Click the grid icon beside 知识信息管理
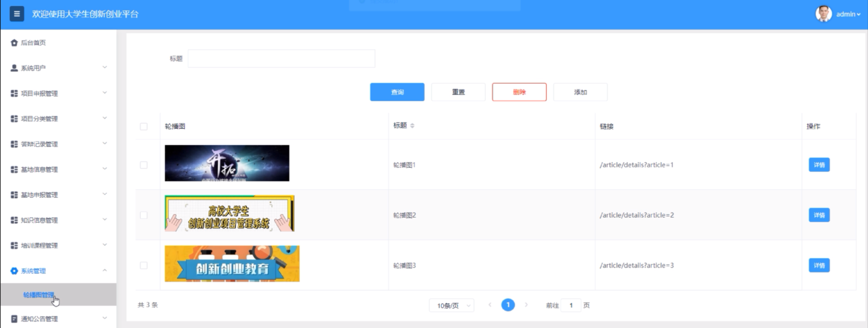868x328 pixels. [x=14, y=220]
